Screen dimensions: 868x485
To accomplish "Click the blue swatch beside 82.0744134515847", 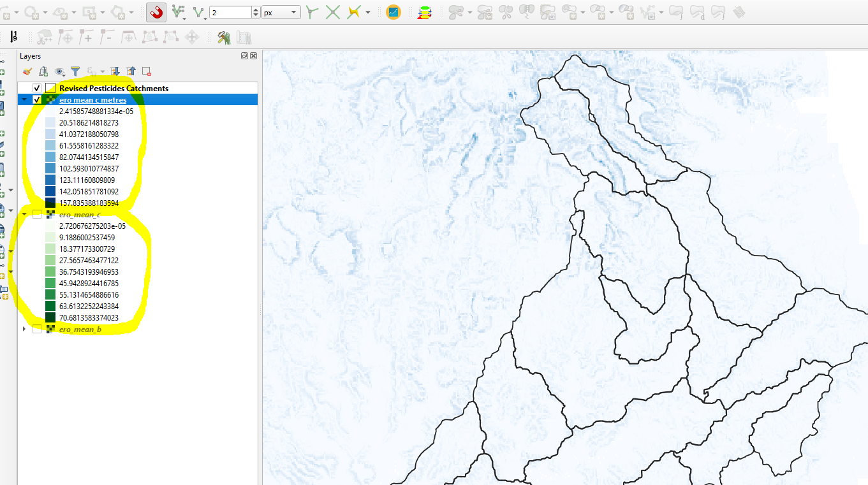I will [x=50, y=157].
